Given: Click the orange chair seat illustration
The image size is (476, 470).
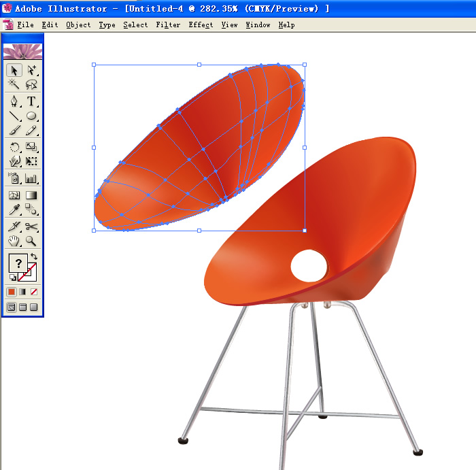Looking at the screenshot, I should click(x=309, y=222).
